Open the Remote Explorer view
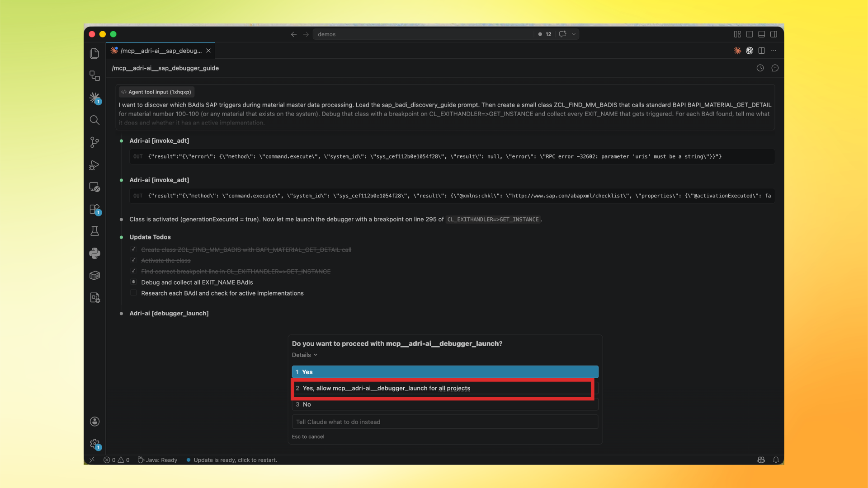868x488 pixels. 94,187
